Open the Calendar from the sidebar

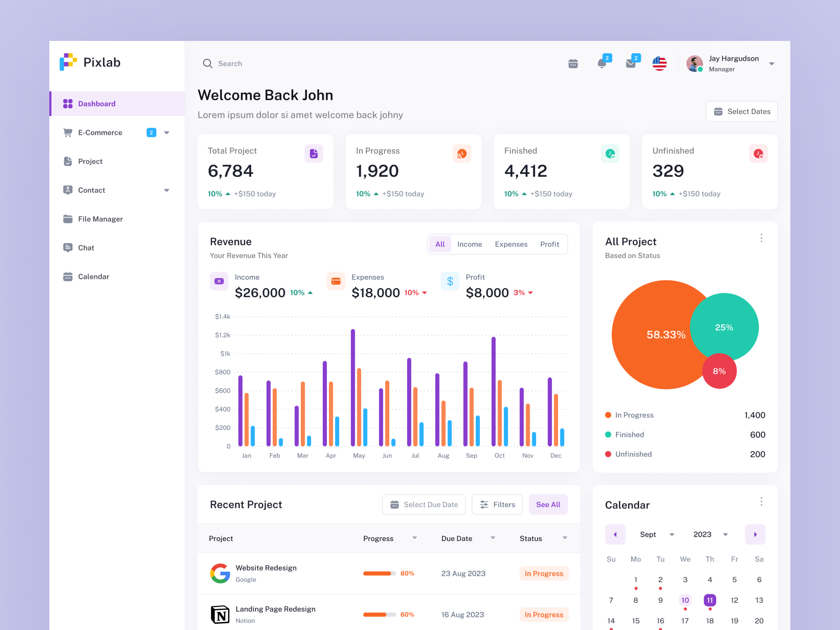[x=93, y=276]
